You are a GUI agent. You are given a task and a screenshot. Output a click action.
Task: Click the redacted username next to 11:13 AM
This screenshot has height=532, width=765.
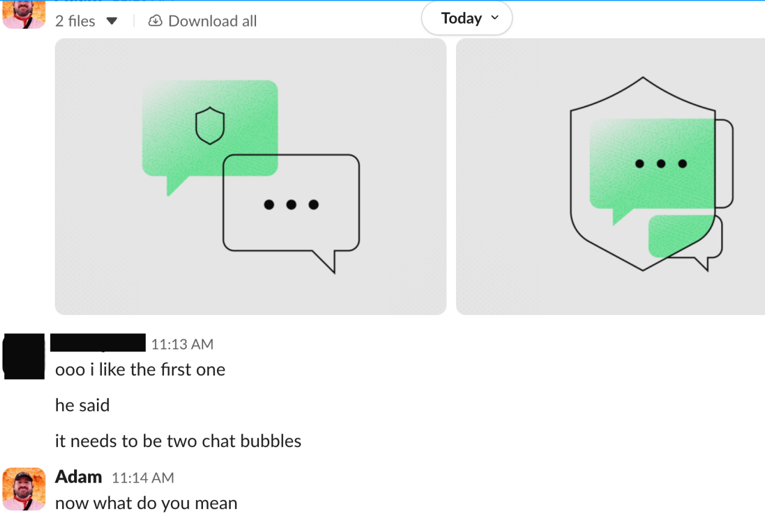coord(98,342)
